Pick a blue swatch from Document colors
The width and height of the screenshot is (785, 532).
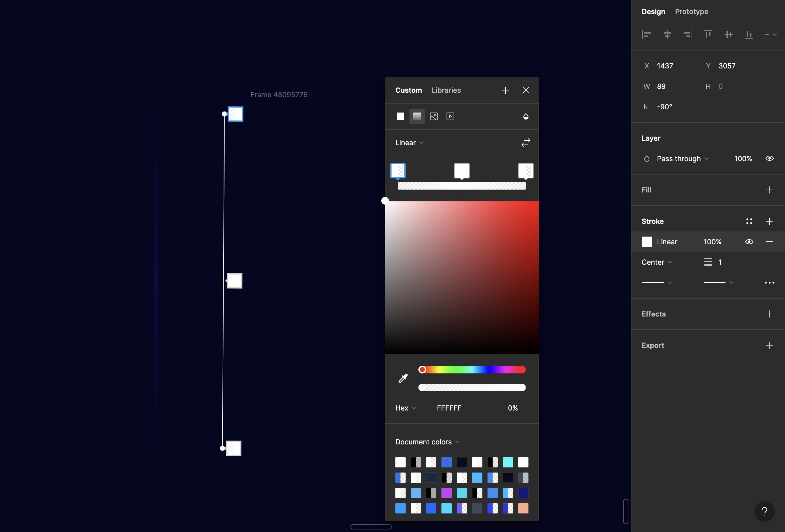tap(447, 462)
